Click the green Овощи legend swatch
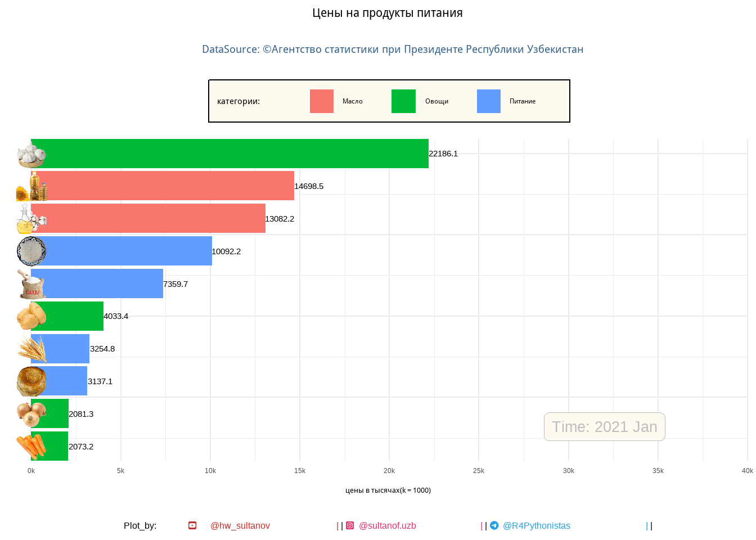This screenshot has width=756, height=540. click(403, 101)
